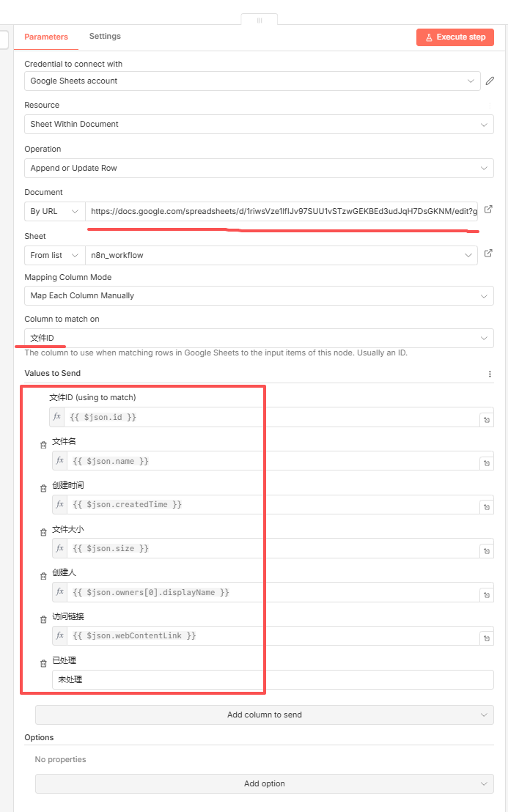
Task: Remove the 创建时间 field trash icon
Action: [x=43, y=488]
